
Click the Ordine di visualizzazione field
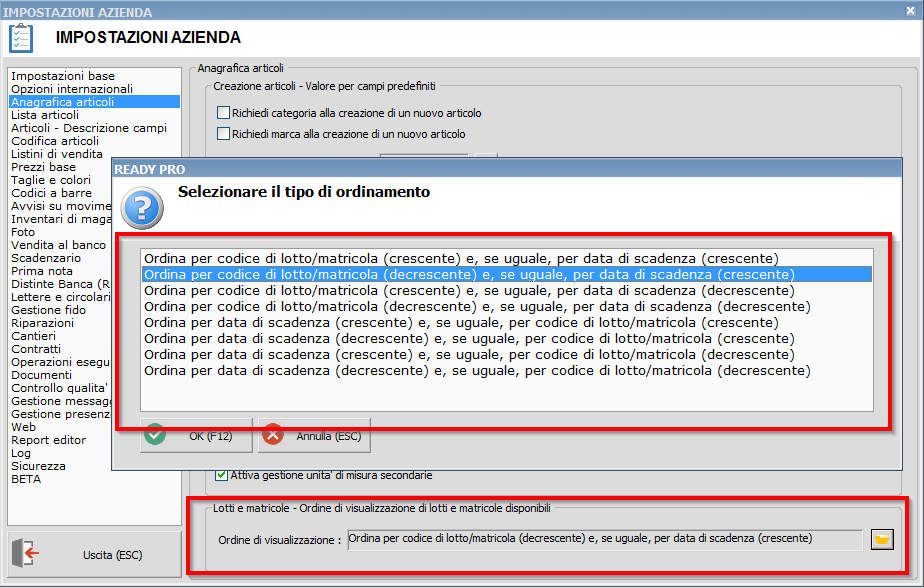point(605,539)
